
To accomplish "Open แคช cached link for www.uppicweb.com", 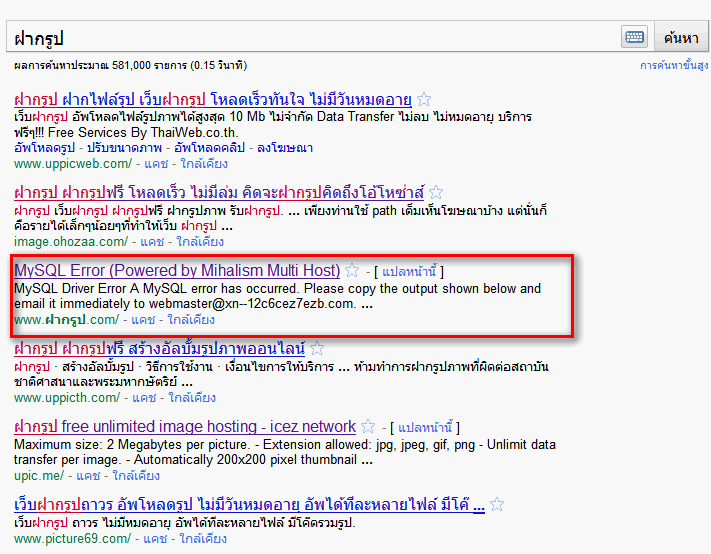I will tap(156, 164).
